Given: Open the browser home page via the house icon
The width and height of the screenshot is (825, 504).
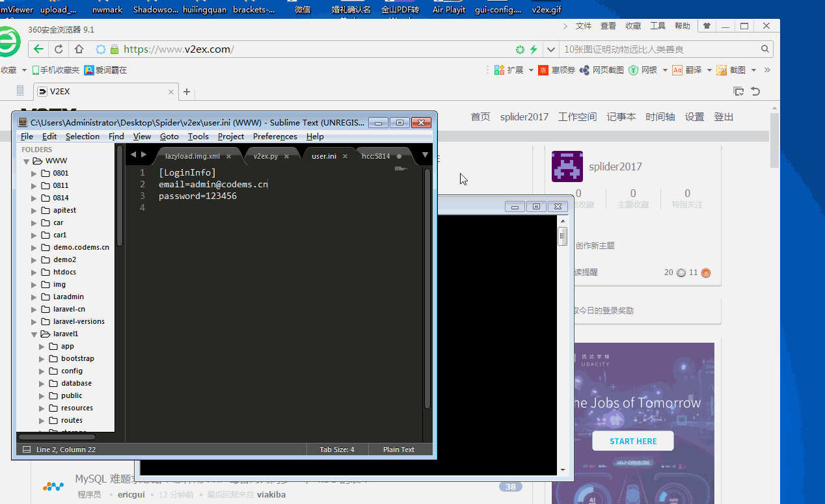Looking at the screenshot, I should tap(79, 49).
